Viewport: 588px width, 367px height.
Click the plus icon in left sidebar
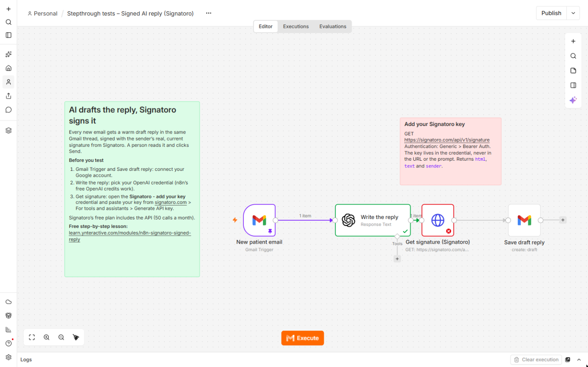coord(8,9)
